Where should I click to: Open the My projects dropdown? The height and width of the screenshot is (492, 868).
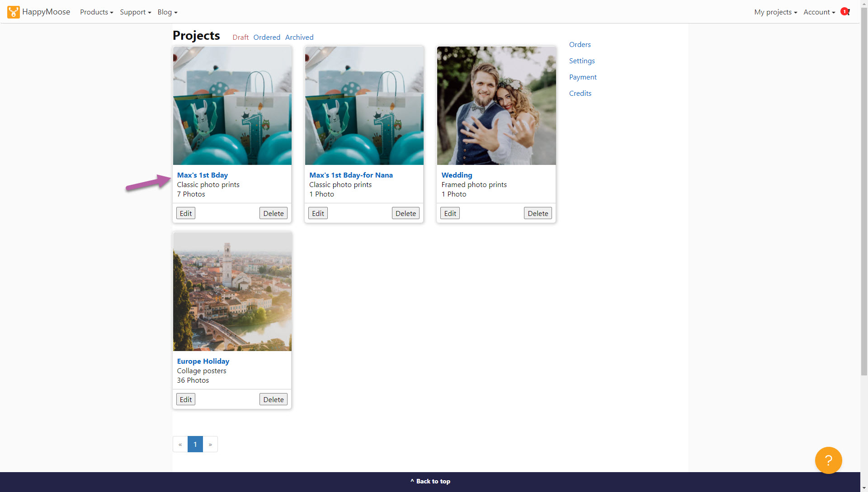coord(775,12)
